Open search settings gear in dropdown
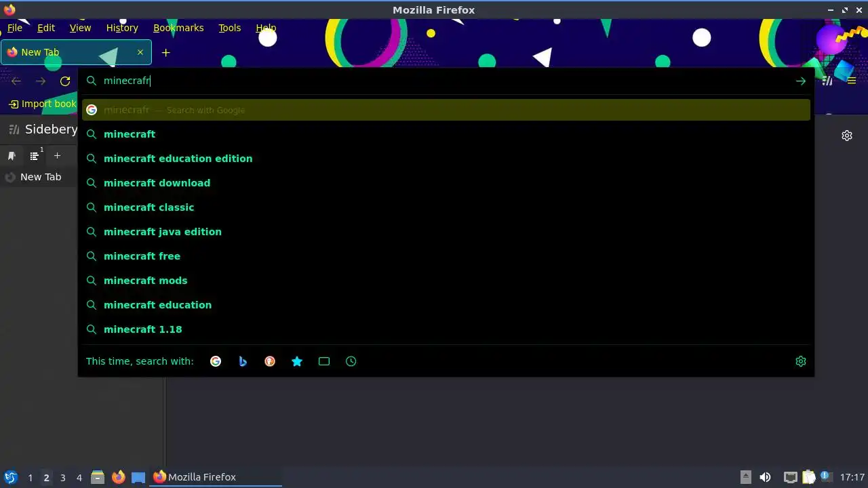Viewport: 868px width, 488px height. click(x=801, y=361)
